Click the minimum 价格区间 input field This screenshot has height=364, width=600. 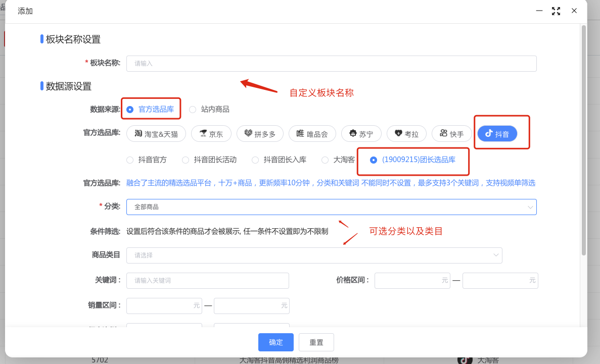(x=412, y=281)
